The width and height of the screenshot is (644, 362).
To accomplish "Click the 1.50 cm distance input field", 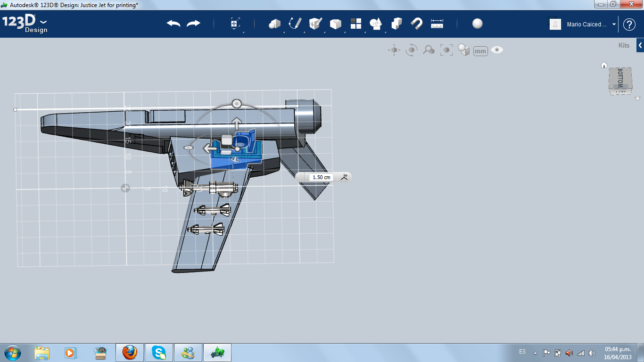I will (x=321, y=177).
